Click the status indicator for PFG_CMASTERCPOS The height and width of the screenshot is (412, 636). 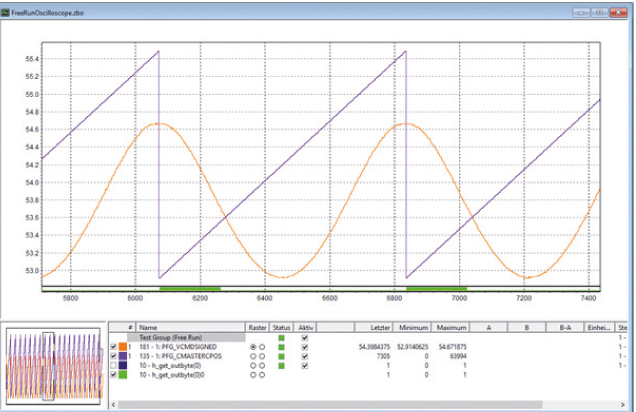282,356
